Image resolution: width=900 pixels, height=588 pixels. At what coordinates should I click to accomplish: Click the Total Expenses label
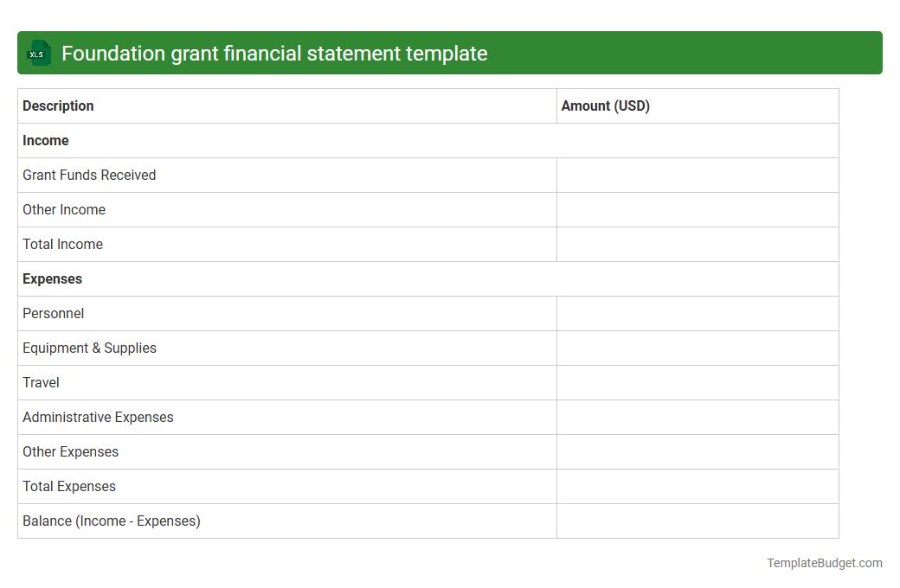click(x=68, y=486)
